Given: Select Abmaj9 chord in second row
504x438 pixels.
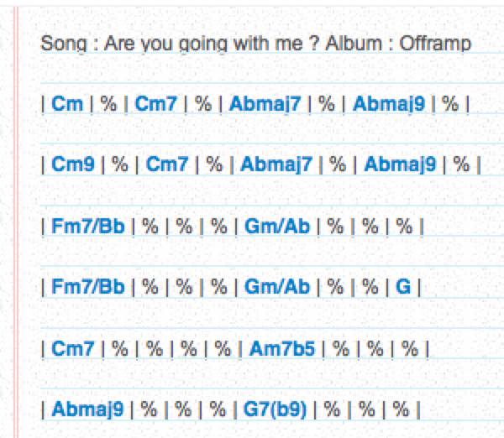Looking at the screenshot, I should point(400,164).
